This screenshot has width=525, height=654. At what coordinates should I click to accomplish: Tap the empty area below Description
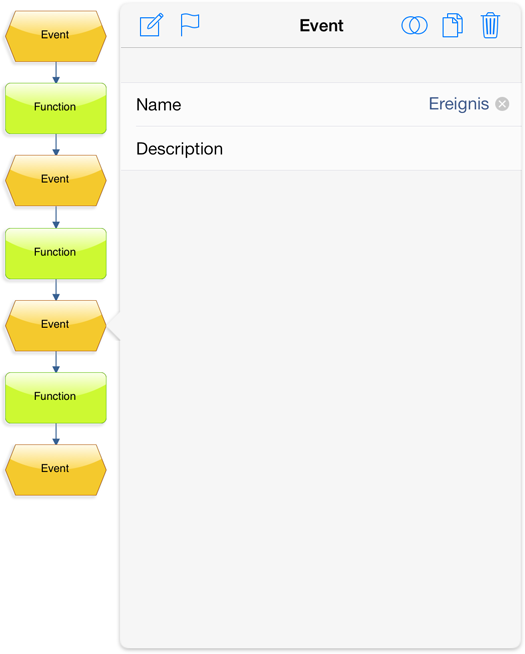pos(321,409)
